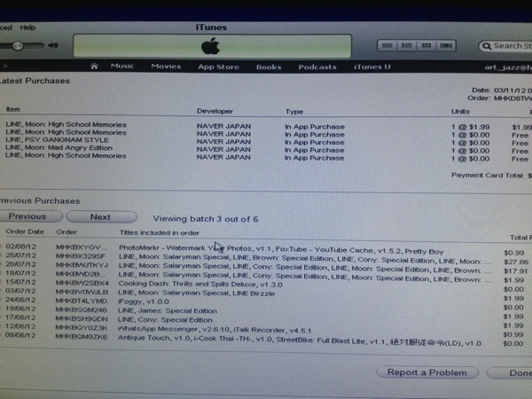Open the Podcasts store tab
This screenshot has height=399, width=532.
point(317,67)
